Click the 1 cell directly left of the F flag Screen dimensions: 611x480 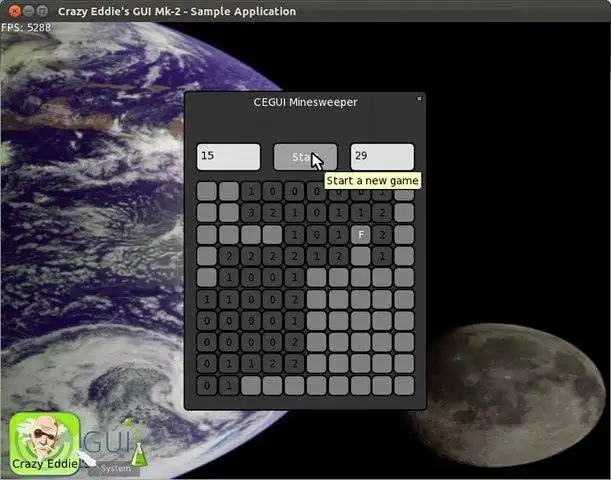tap(339, 235)
